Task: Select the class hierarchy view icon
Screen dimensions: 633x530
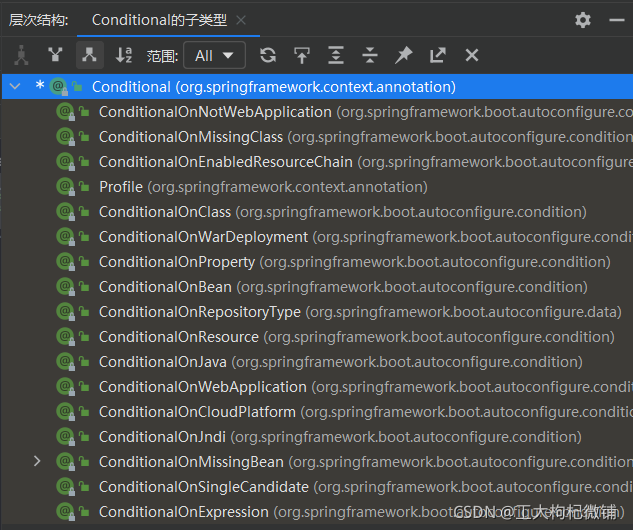Action: (21, 55)
